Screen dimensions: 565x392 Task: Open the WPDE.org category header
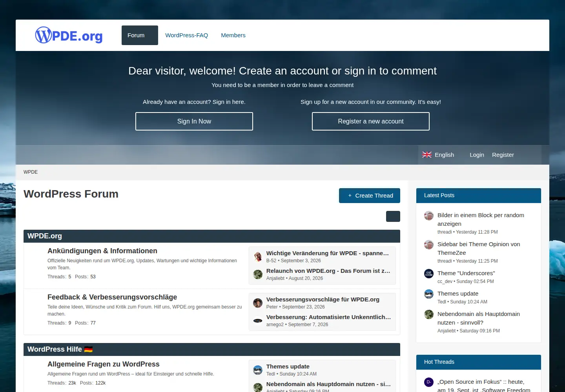point(45,236)
